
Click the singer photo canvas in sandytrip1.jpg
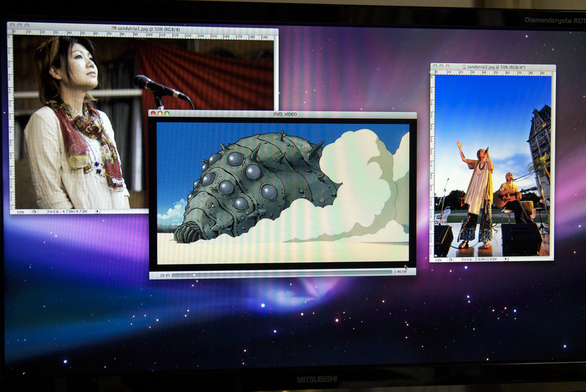coord(80,122)
